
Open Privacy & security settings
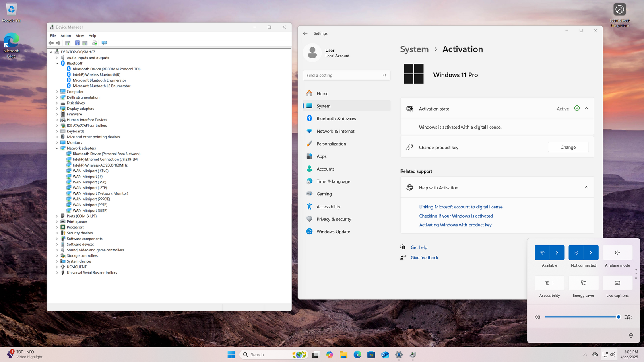click(x=347, y=219)
